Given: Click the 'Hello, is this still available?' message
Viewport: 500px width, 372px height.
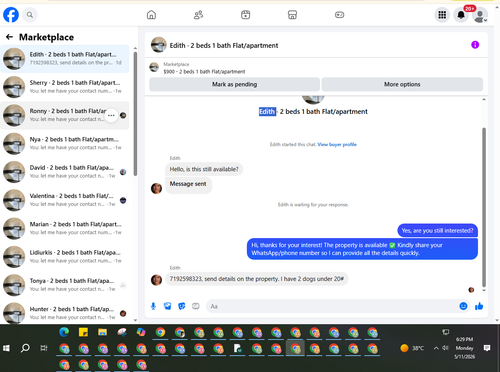Looking at the screenshot, I should click(204, 169).
